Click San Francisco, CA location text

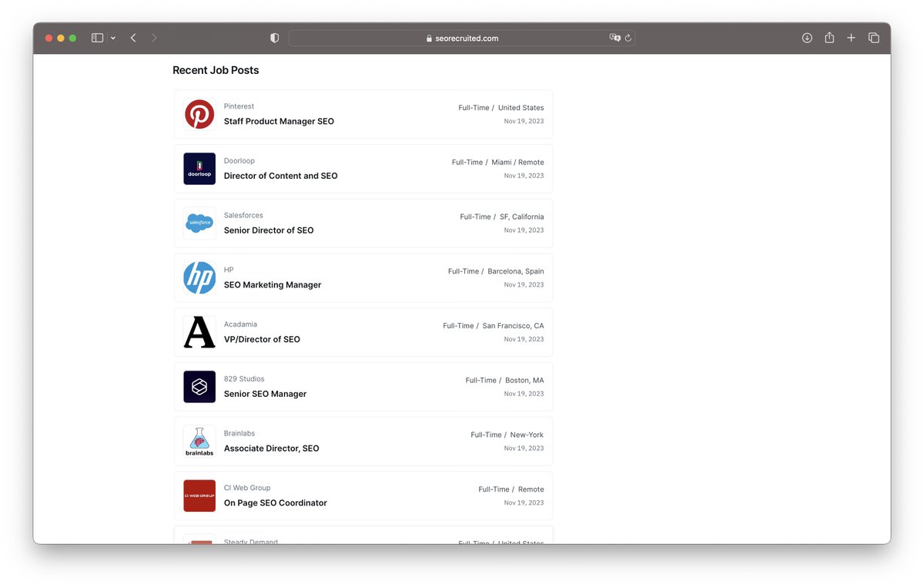click(514, 326)
